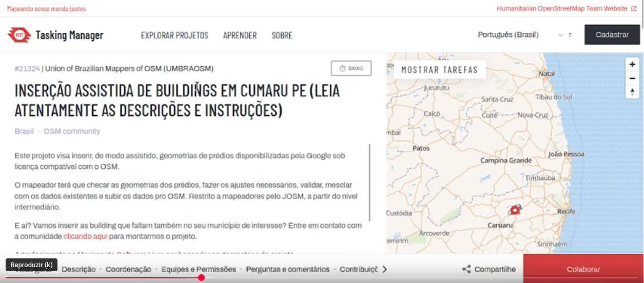
Task: Click the Baixo priority badge
Action: [351, 68]
